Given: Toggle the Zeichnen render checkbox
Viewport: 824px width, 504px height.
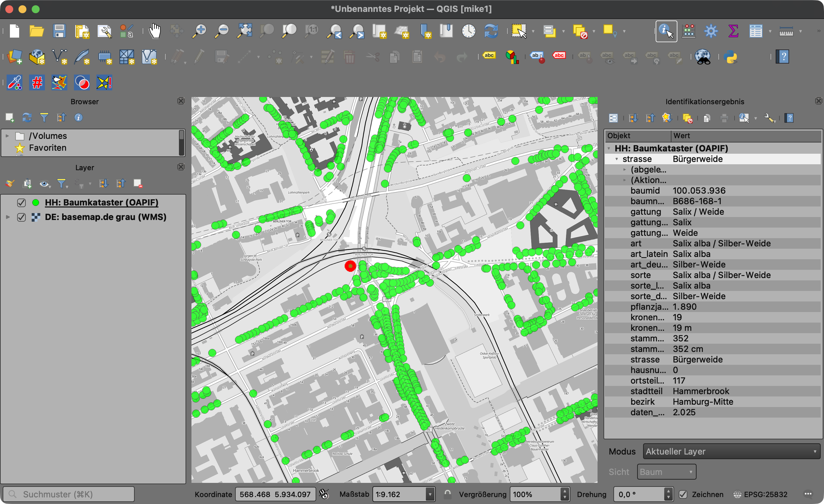Looking at the screenshot, I should 683,494.
